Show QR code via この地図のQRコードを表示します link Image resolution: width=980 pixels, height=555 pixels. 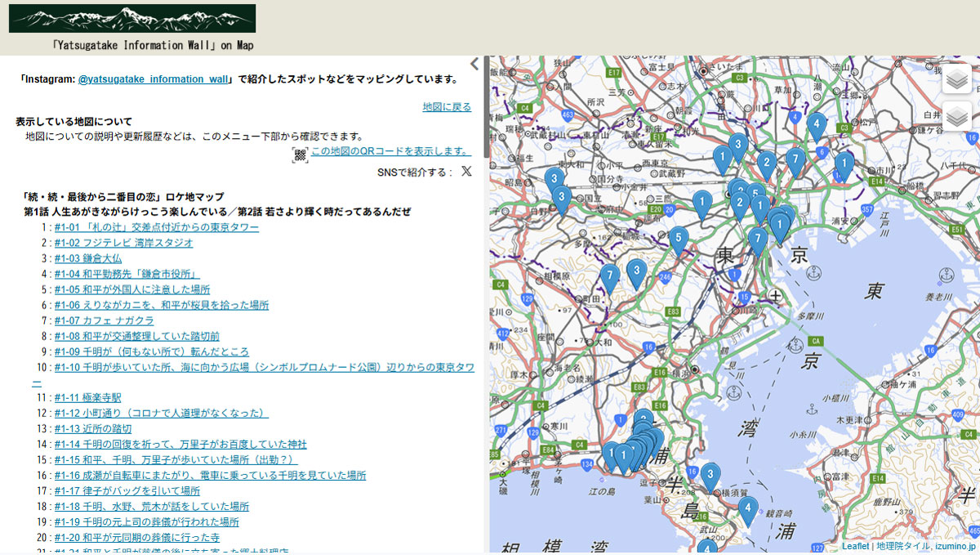pyautogui.click(x=391, y=151)
